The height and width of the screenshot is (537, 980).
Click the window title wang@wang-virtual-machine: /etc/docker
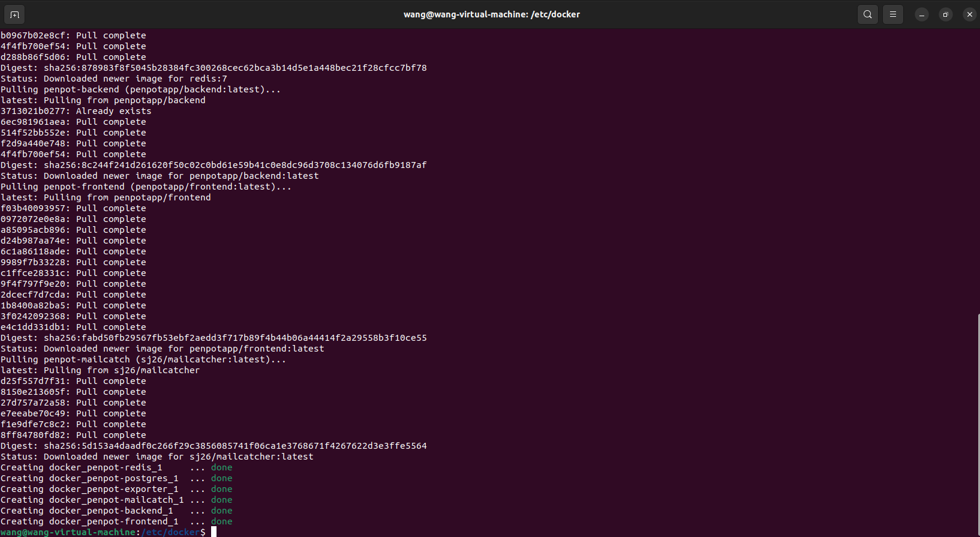coord(491,14)
